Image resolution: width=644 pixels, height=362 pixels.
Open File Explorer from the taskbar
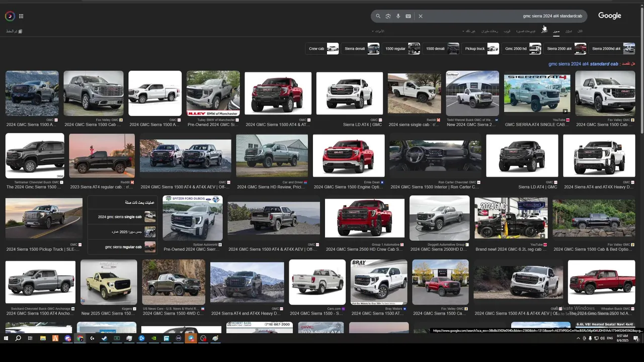click(43, 338)
